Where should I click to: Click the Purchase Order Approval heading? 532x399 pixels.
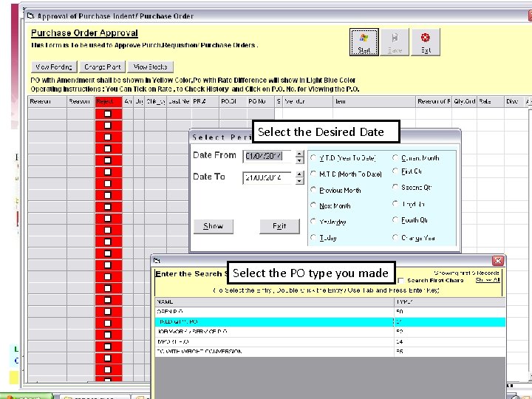(84, 33)
